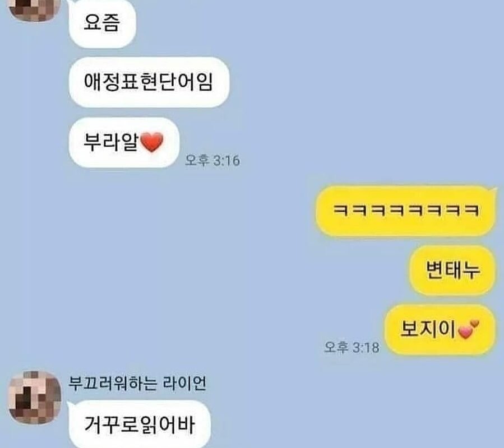
Task: Tap the text in the red-heart white bubble
Action: pos(111,142)
